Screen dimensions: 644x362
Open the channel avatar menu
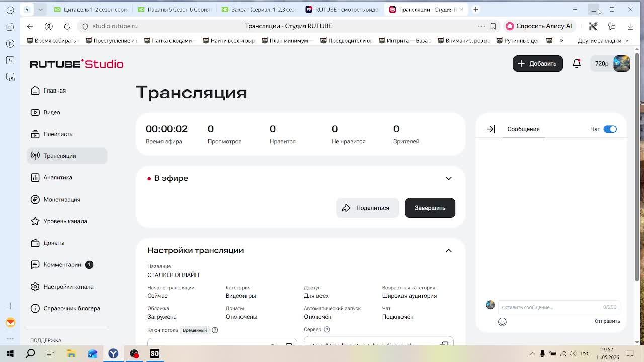pos(622,64)
